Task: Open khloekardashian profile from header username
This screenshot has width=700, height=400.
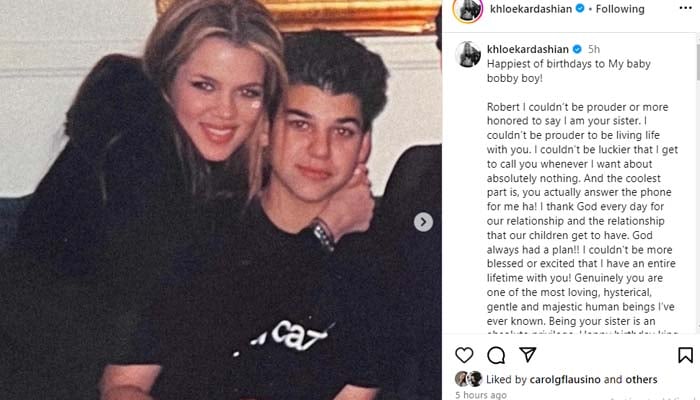Action: [x=531, y=9]
